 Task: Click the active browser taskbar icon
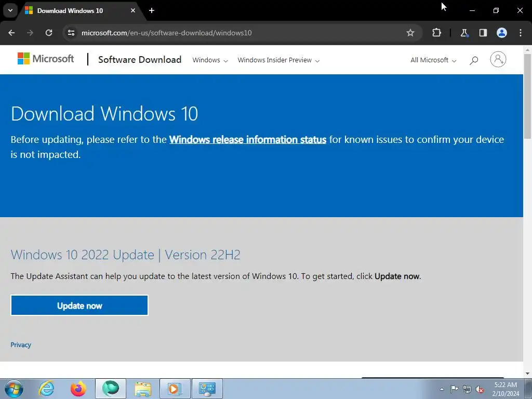(111, 389)
